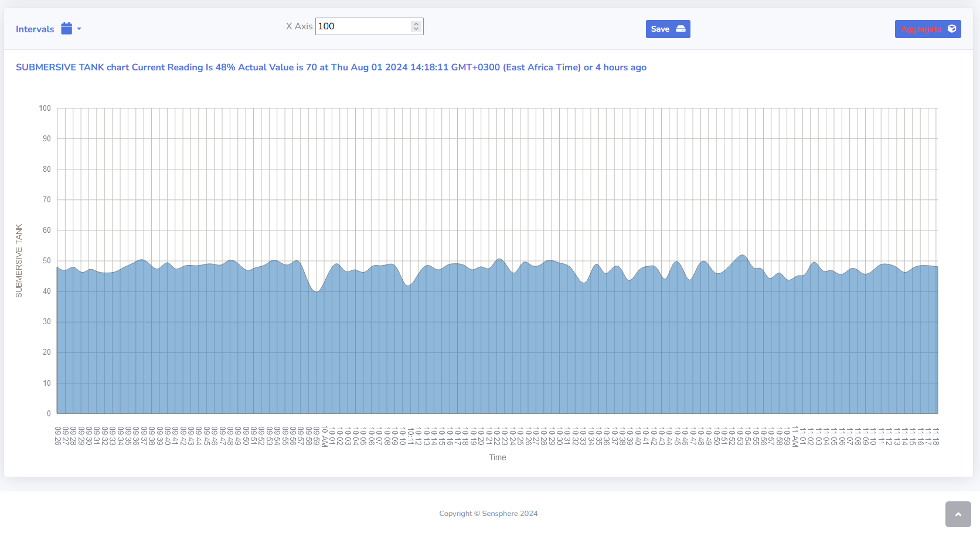Select the SUBMERSIVE TANK chart reading headline
Image resolution: width=980 pixels, height=533 pixels.
[x=331, y=67]
